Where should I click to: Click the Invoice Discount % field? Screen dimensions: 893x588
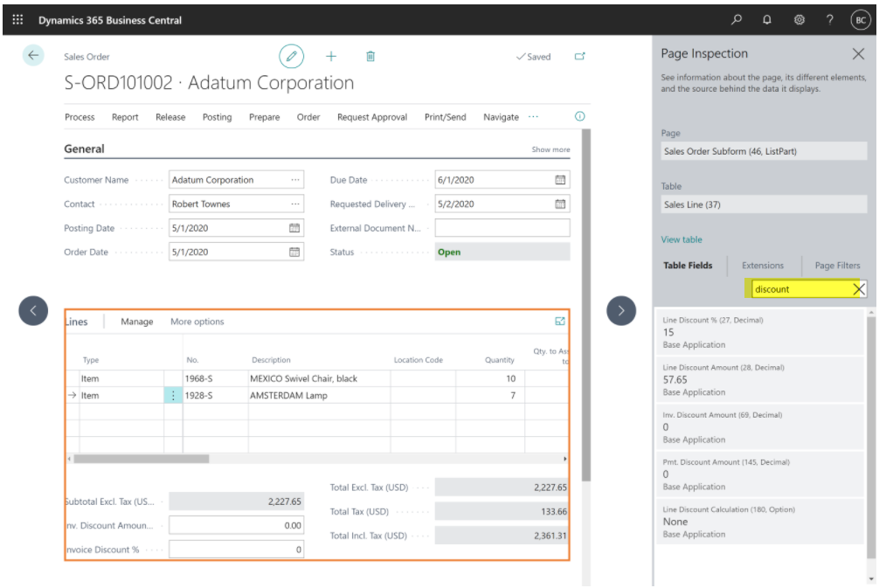point(236,550)
